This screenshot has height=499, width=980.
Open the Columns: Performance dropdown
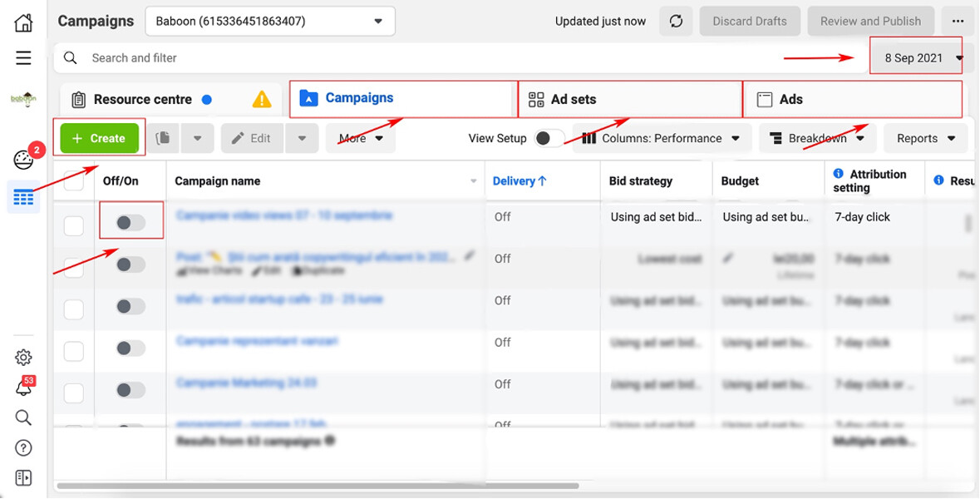click(662, 138)
